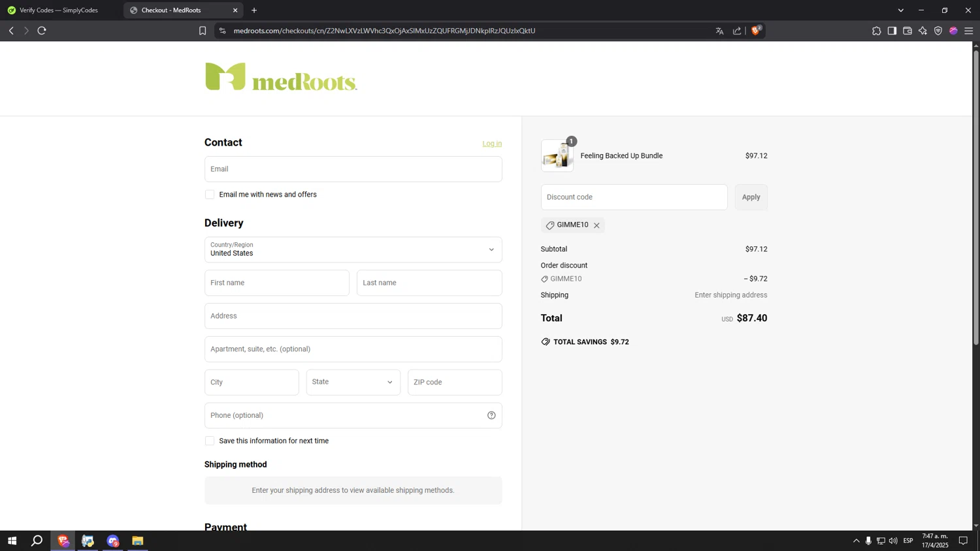Open network settings tray icon
The height and width of the screenshot is (551, 980).
[881, 541]
